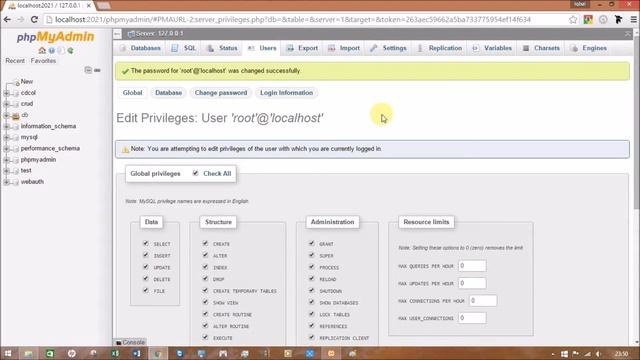Create a New database from the tree
The height and width of the screenshot is (360, 640).
tap(27, 82)
